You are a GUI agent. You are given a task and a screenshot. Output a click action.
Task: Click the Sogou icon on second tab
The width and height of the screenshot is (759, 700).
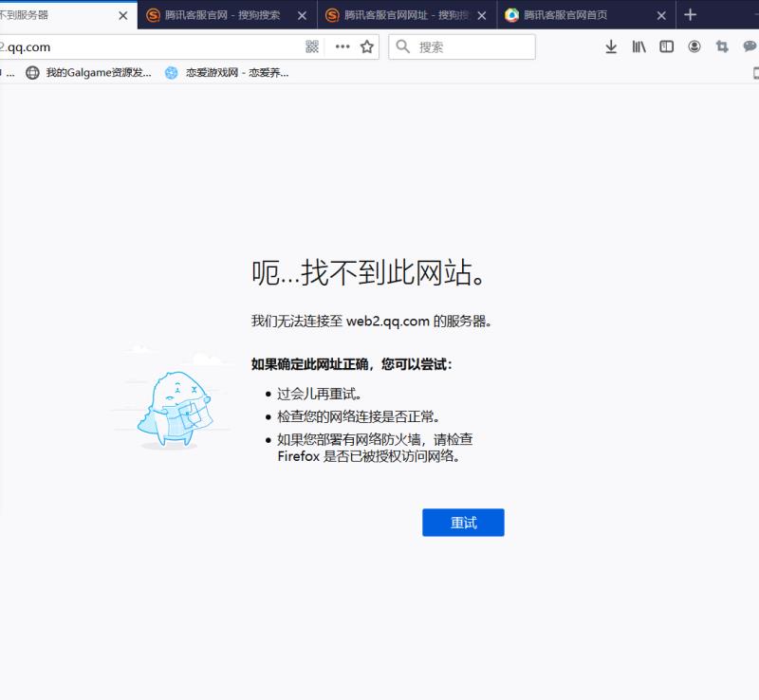point(153,15)
